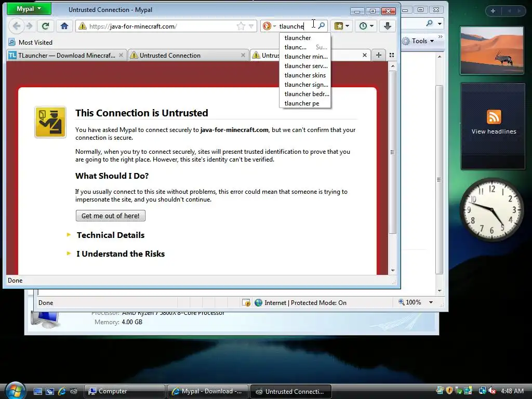Go forward with the forward arrow

point(30,26)
